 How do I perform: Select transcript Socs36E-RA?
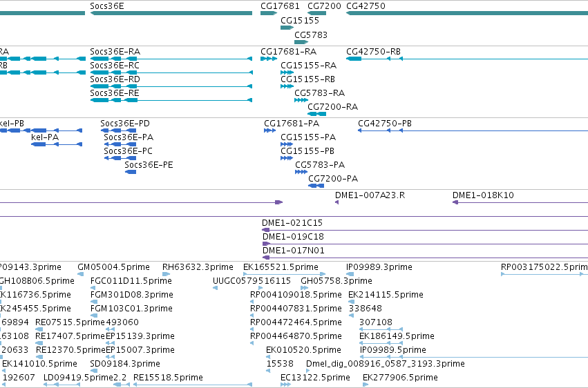[x=115, y=51]
